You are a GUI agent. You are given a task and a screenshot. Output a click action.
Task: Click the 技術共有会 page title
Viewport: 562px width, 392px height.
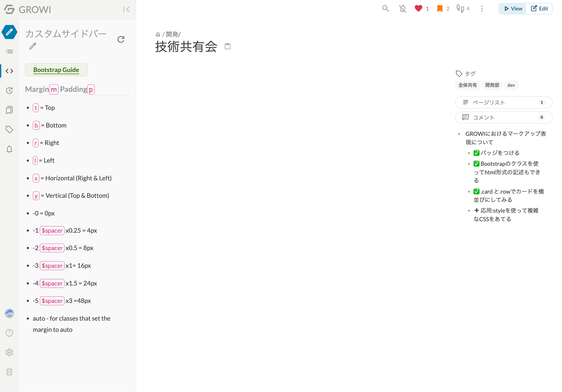(x=186, y=46)
